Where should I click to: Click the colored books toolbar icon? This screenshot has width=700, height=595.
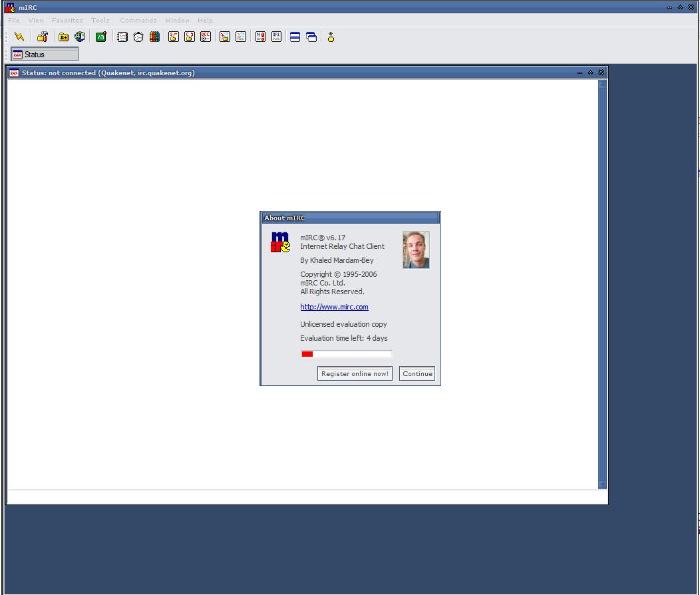pyautogui.click(x=154, y=37)
